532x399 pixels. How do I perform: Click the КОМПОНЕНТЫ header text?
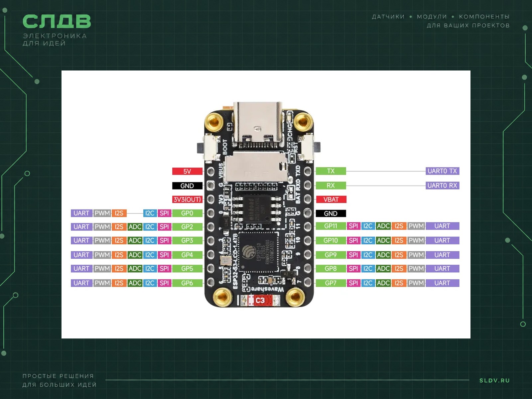484,17
